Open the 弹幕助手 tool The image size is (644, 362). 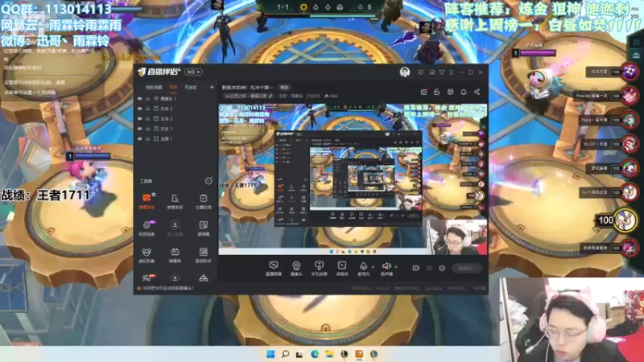click(147, 202)
